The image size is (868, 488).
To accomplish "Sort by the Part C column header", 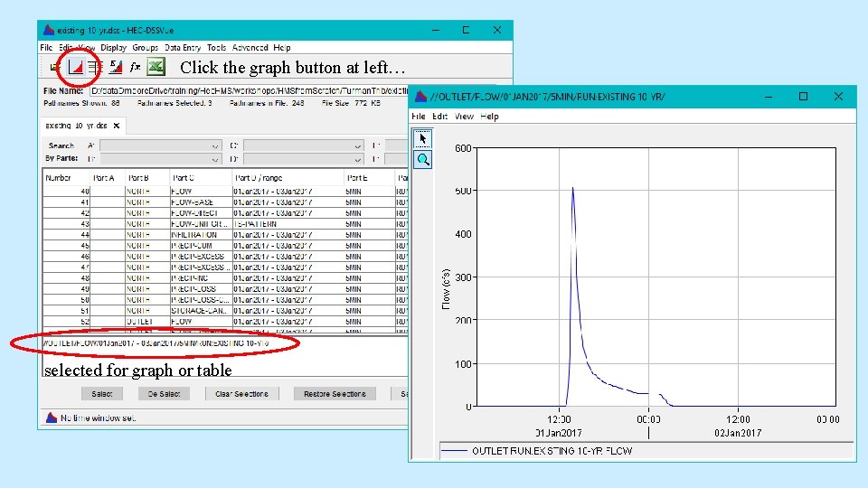I will (201, 178).
